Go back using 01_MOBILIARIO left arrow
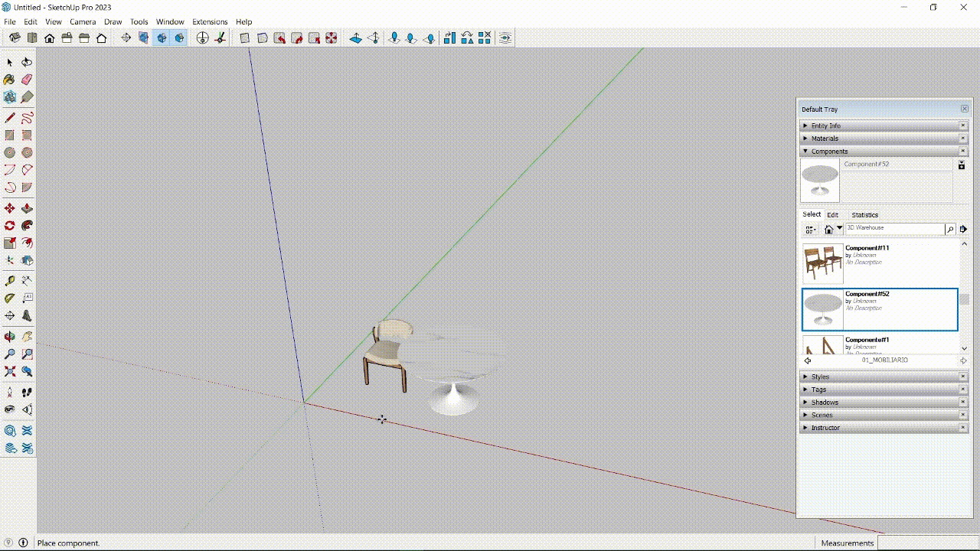The width and height of the screenshot is (980, 551). 808,360
